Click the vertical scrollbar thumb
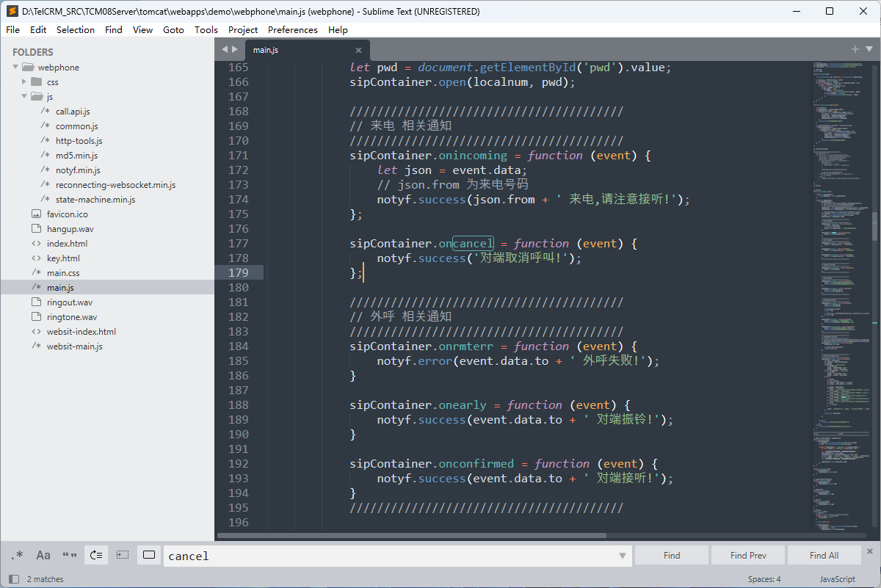881x588 pixels. coord(874,226)
